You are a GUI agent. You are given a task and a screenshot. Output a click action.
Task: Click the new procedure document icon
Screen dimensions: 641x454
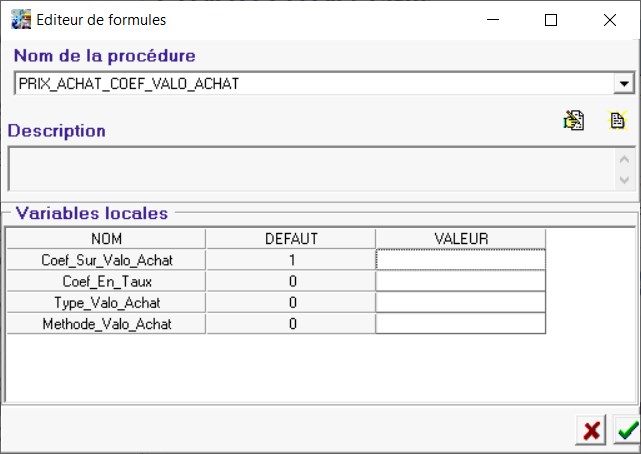coord(618,121)
